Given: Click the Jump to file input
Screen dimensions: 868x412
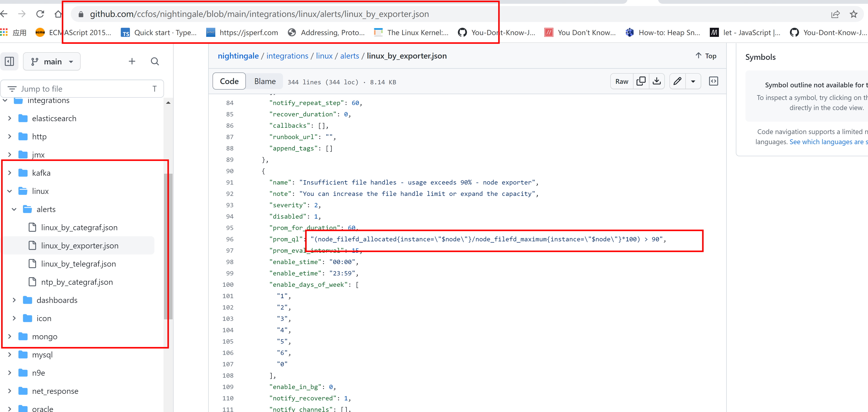Looking at the screenshot, I should pos(83,89).
